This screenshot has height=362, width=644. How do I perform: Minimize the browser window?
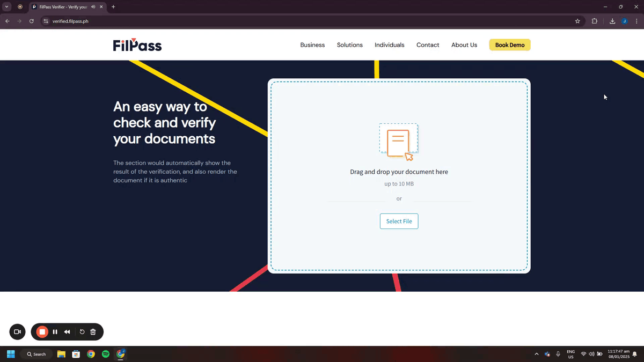[605, 7]
